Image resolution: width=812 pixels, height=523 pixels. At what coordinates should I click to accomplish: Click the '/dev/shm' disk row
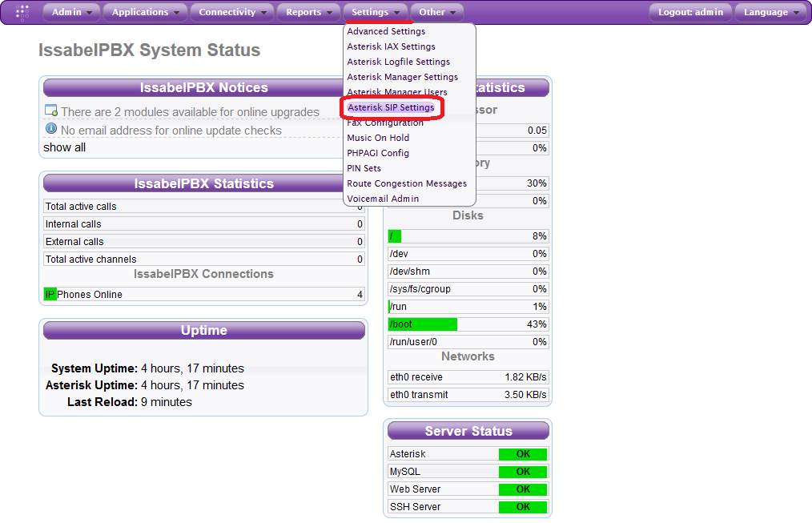(468, 272)
